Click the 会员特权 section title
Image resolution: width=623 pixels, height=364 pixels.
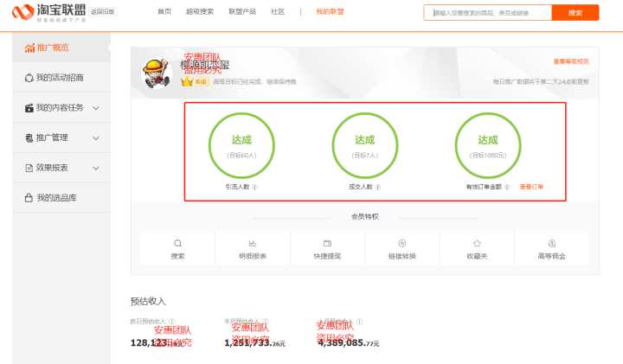pos(365,217)
